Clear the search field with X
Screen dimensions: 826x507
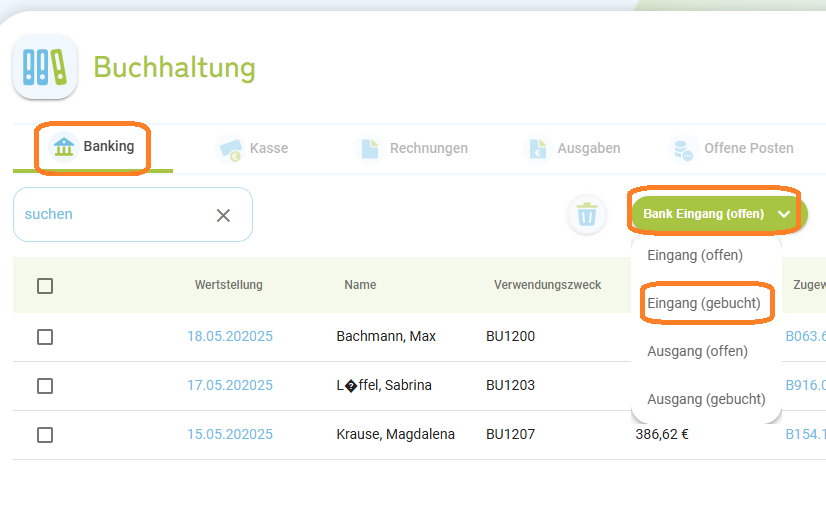[x=223, y=215]
